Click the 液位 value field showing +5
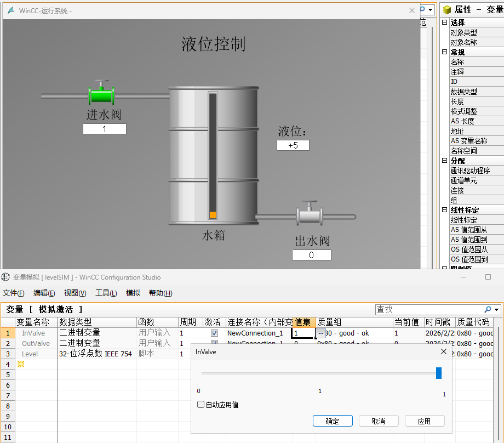Screen dimensions: 504x443 coord(293,145)
